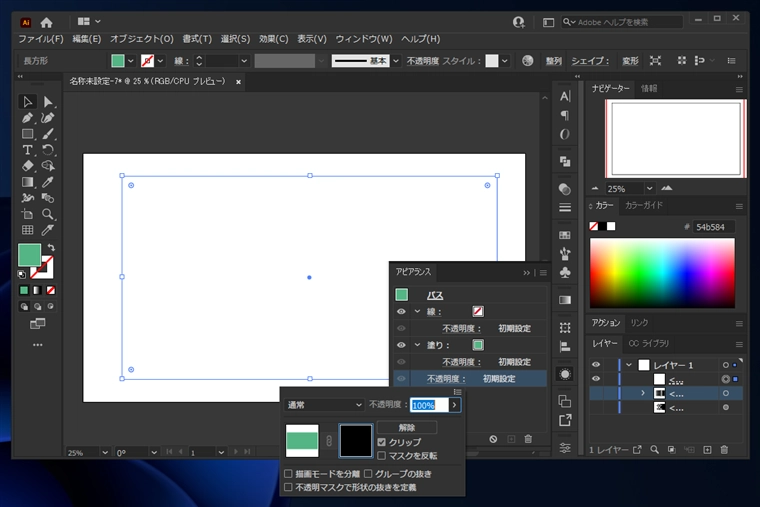
Task: Collapse 塗り row chevron in Appearance
Action: [x=417, y=345]
